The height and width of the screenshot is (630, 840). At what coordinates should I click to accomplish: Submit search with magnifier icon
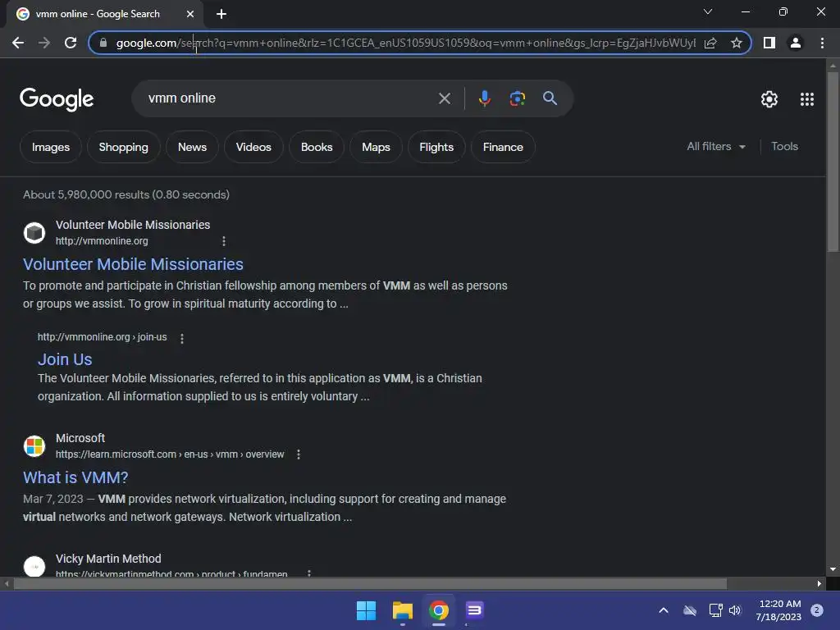pyautogui.click(x=550, y=98)
